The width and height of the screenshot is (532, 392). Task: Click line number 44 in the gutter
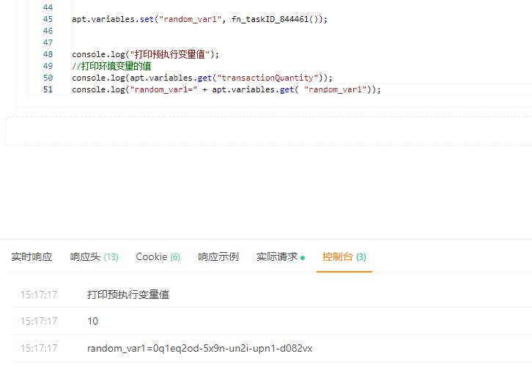pyautogui.click(x=48, y=7)
